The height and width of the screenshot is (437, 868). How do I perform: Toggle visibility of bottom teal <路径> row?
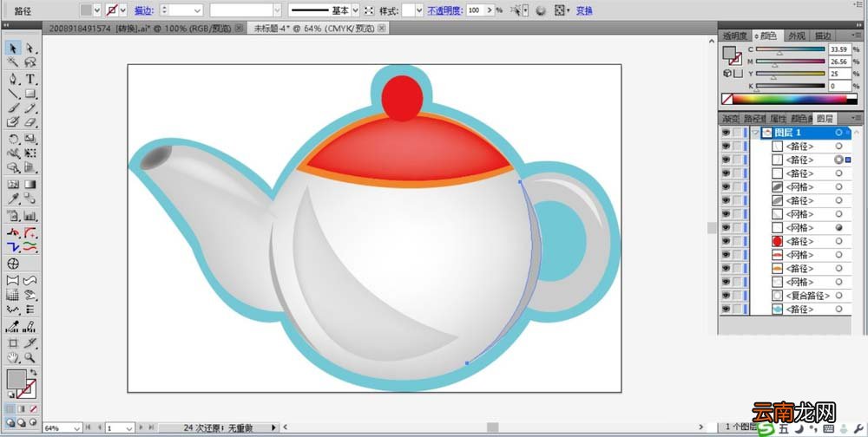click(x=726, y=310)
